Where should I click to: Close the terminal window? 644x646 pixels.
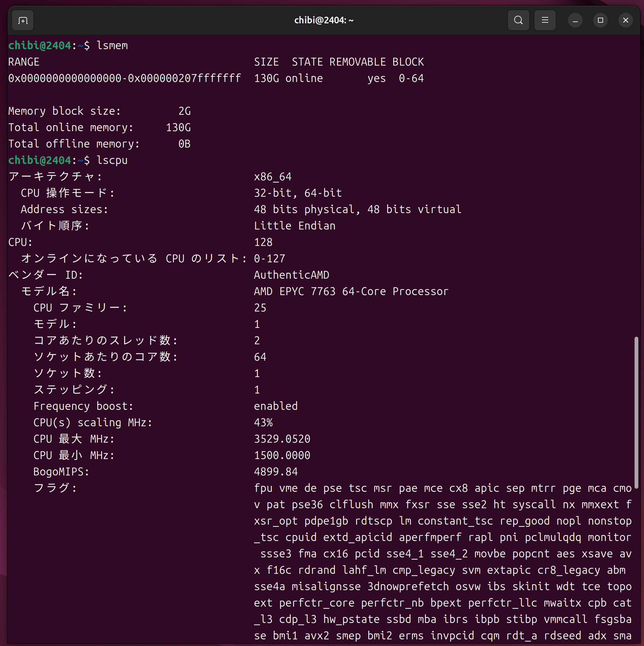pyautogui.click(x=625, y=20)
